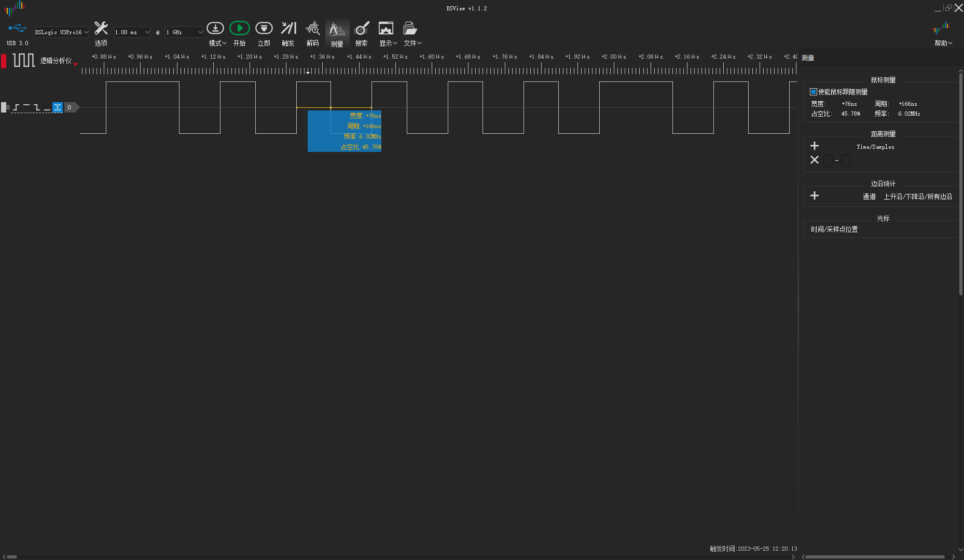Open the 帮助 (Help) menu icon
Image resolution: width=964 pixels, height=560 pixels.
(941, 28)
